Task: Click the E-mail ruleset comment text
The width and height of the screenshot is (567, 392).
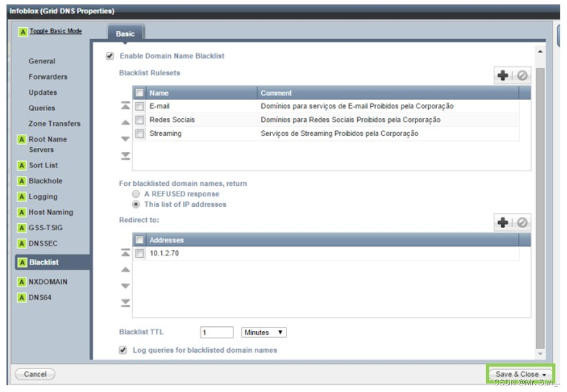Action: pos(357,106)
